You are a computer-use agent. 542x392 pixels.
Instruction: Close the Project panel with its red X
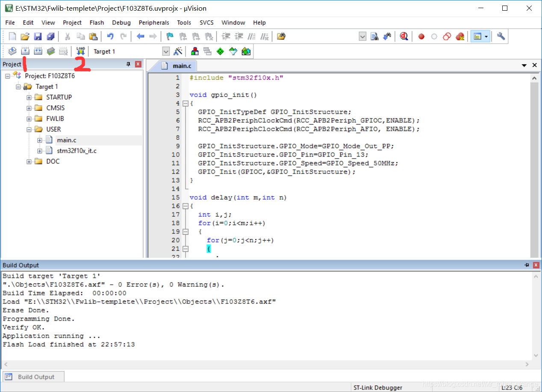(138, 64)
